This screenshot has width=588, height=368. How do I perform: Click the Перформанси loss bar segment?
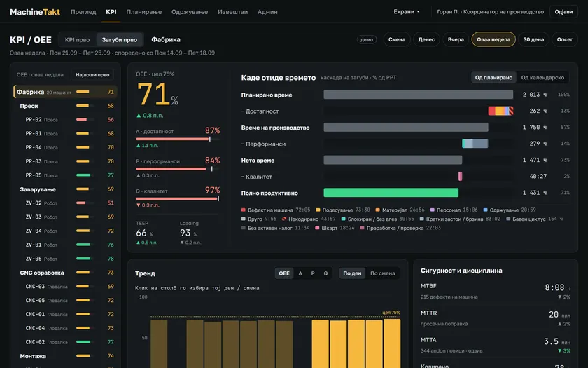[x=475, y=144]
